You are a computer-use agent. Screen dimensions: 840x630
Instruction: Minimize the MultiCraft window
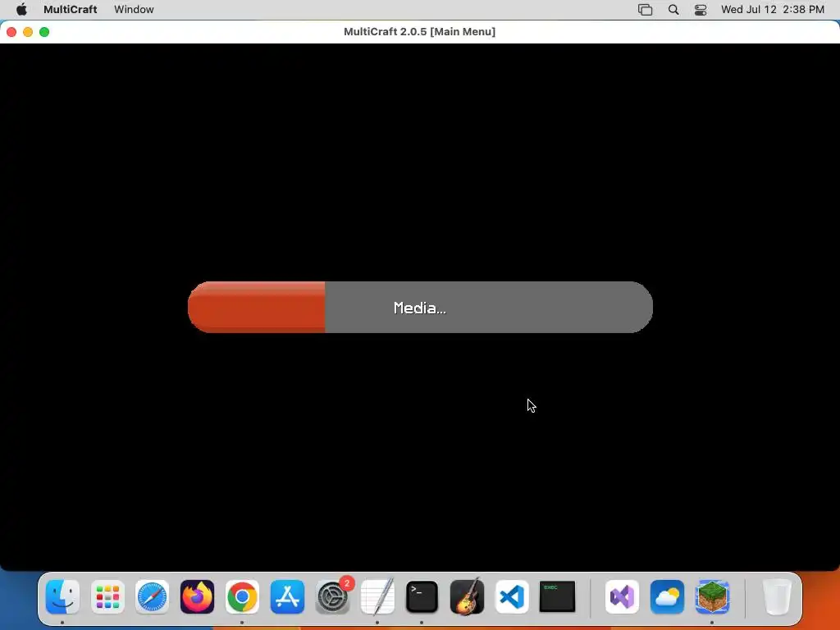(x=28, y=32)
